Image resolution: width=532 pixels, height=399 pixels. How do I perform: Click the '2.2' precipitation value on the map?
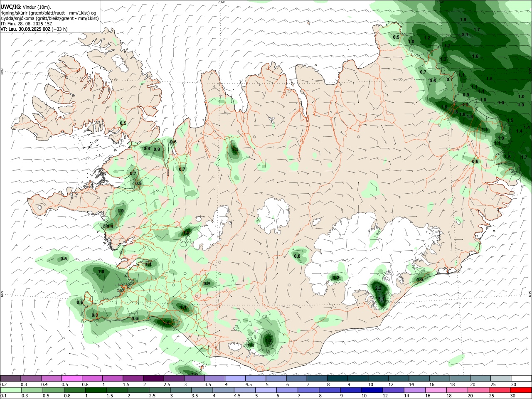378,288
